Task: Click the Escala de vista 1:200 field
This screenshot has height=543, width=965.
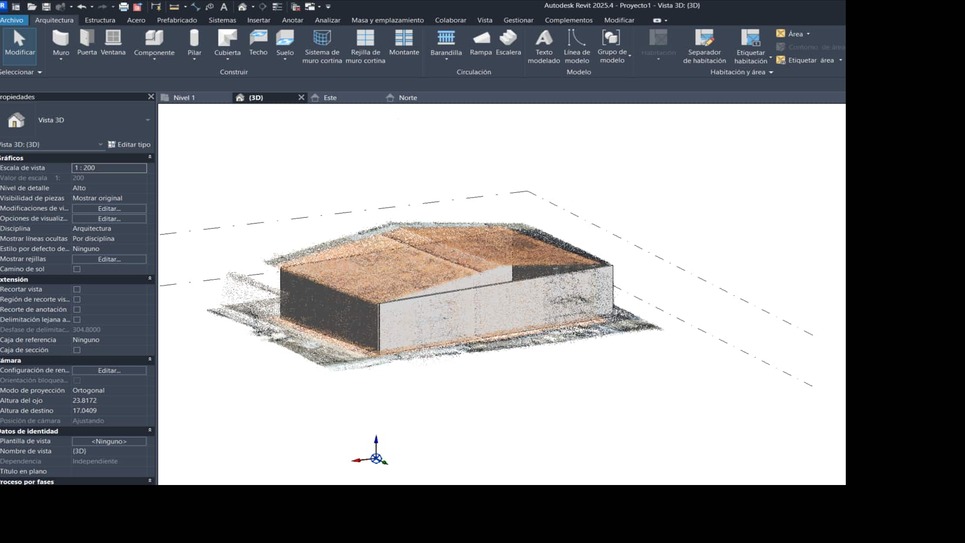Action: click(x=109, y=167)
